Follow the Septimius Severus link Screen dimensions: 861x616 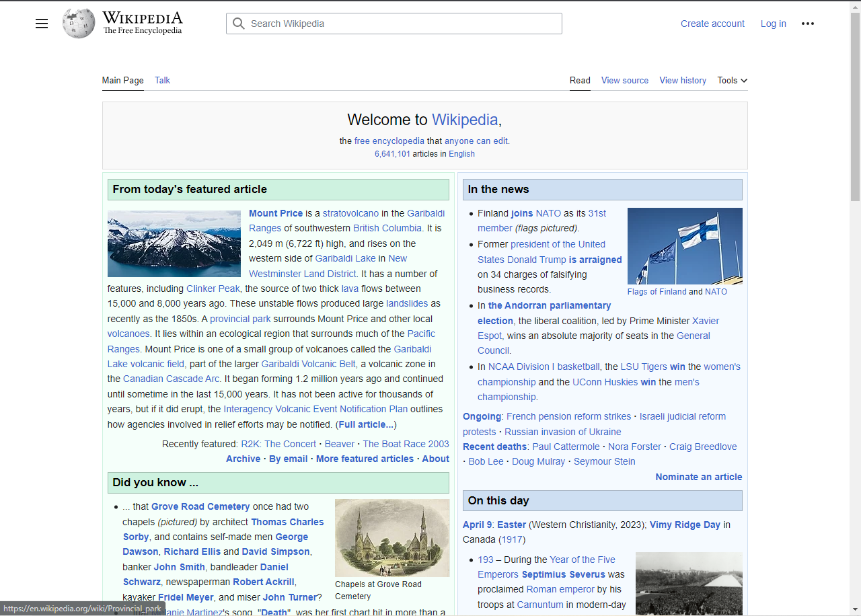(x=564, y=574)
